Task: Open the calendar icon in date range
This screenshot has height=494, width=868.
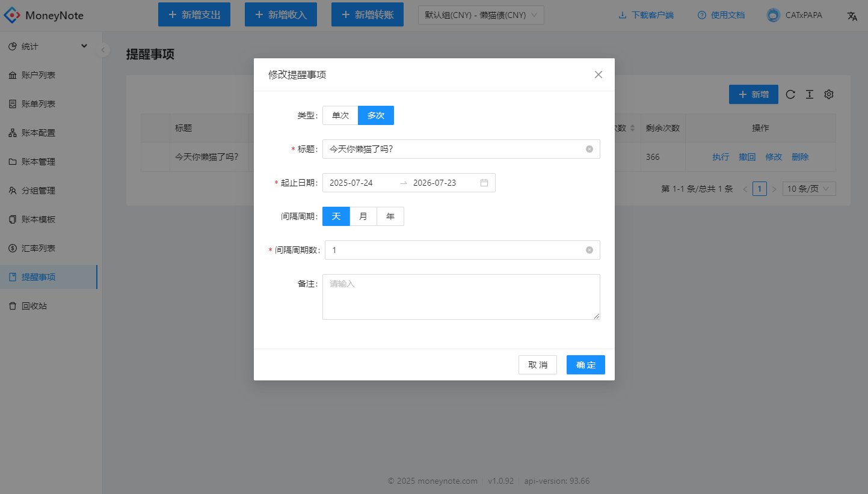Action: [484, 183]
